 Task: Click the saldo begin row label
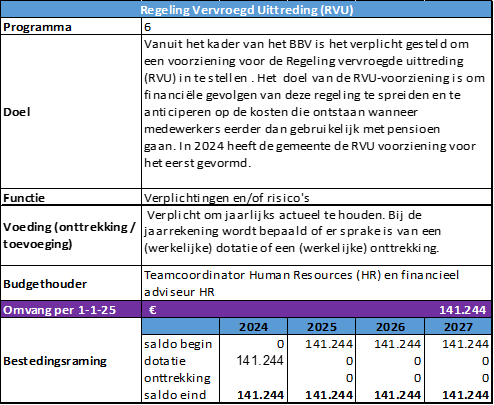(178, 344)
